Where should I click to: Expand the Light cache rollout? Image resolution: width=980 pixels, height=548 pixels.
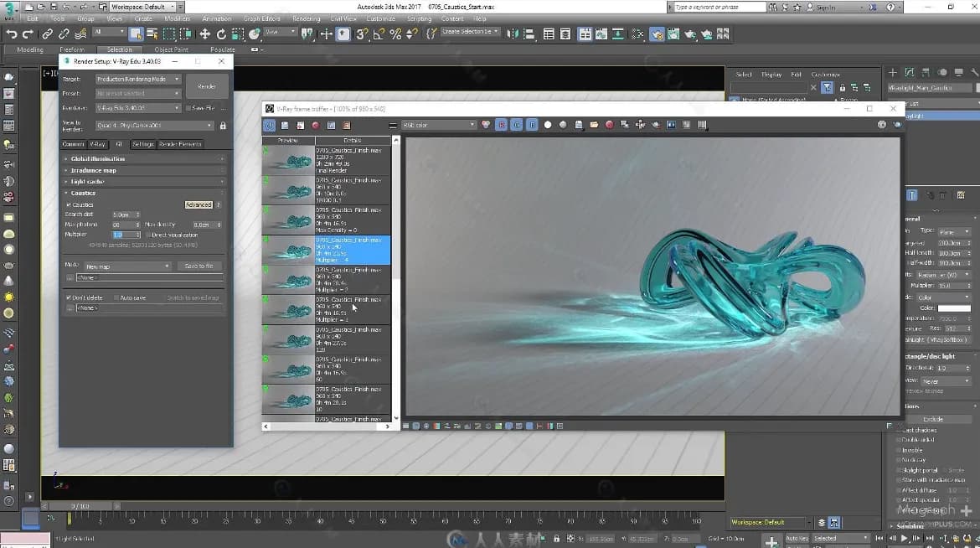coord(144,182)
